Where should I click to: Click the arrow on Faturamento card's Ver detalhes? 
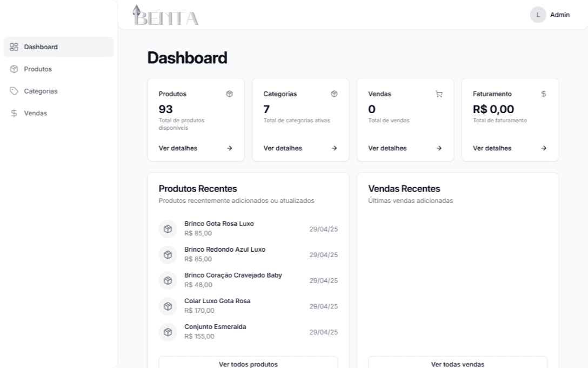point(543,148)
